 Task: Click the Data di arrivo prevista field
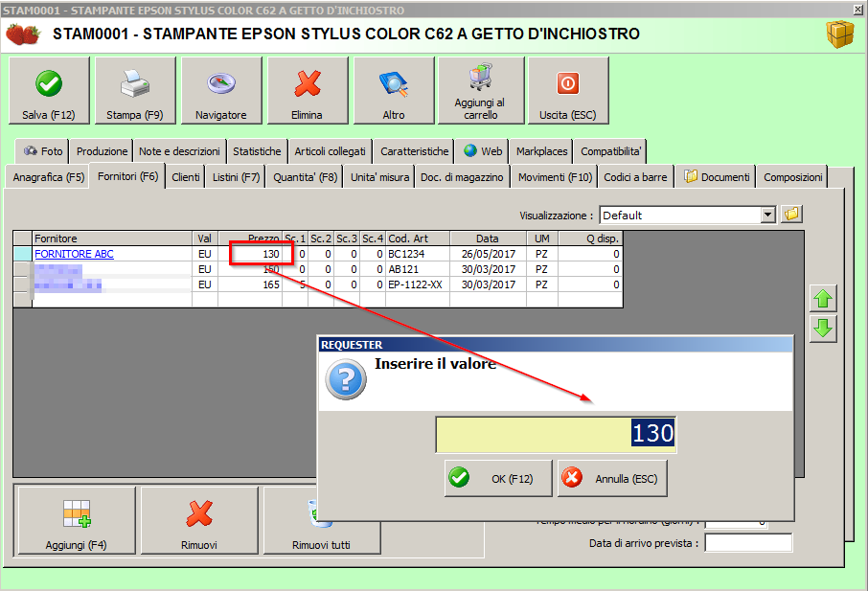coord(748,543)
